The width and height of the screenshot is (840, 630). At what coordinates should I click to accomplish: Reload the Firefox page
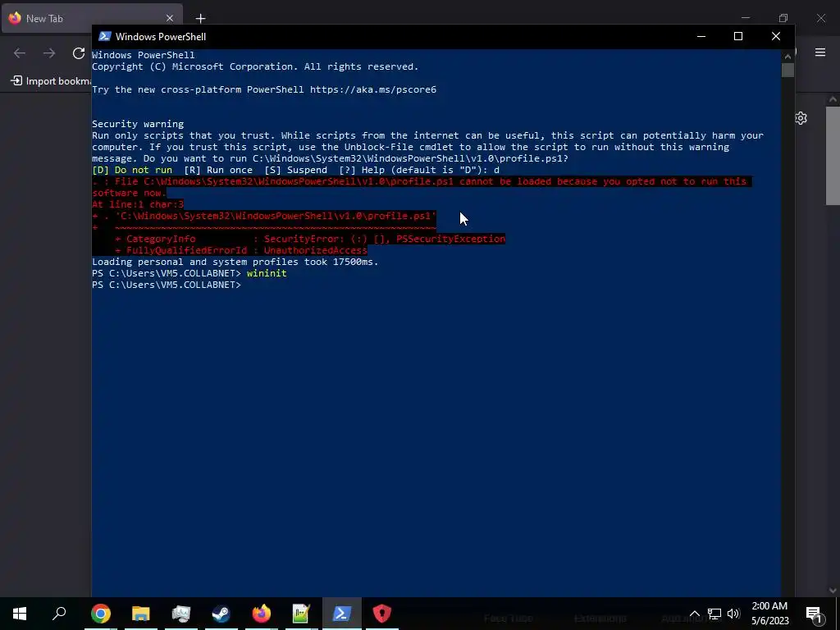pos(79,53)
